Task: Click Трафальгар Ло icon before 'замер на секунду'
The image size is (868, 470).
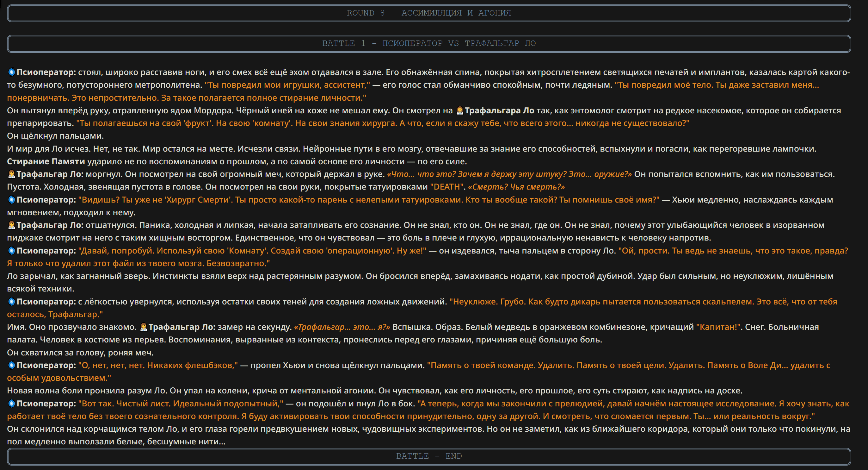Action: tap(144, 327)
